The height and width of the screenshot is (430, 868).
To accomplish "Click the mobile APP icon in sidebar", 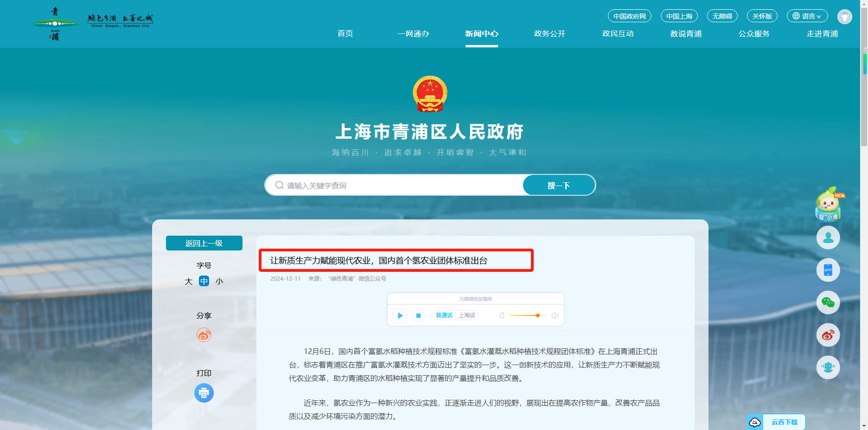I will 828,270.
